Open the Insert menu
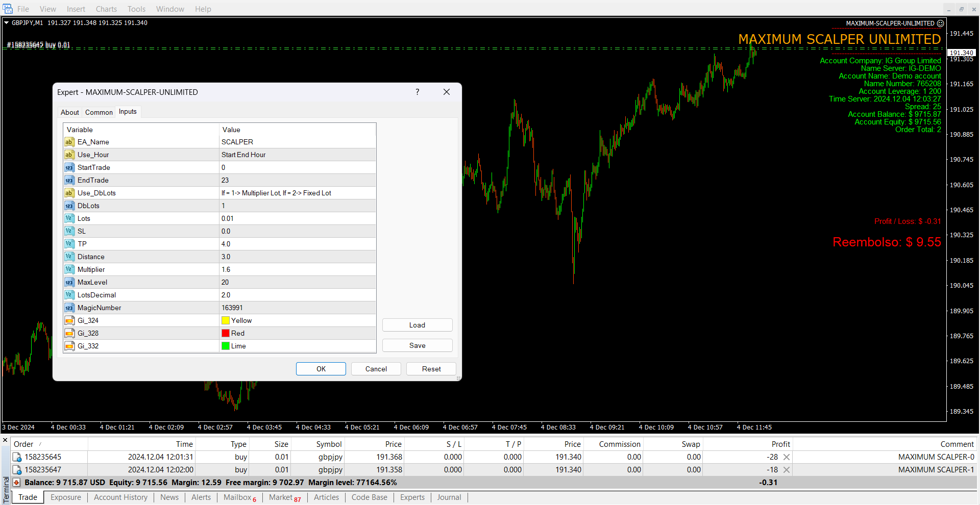Image resolution: width=980 pixels, height=505 pixels. (x=76, y=9)
